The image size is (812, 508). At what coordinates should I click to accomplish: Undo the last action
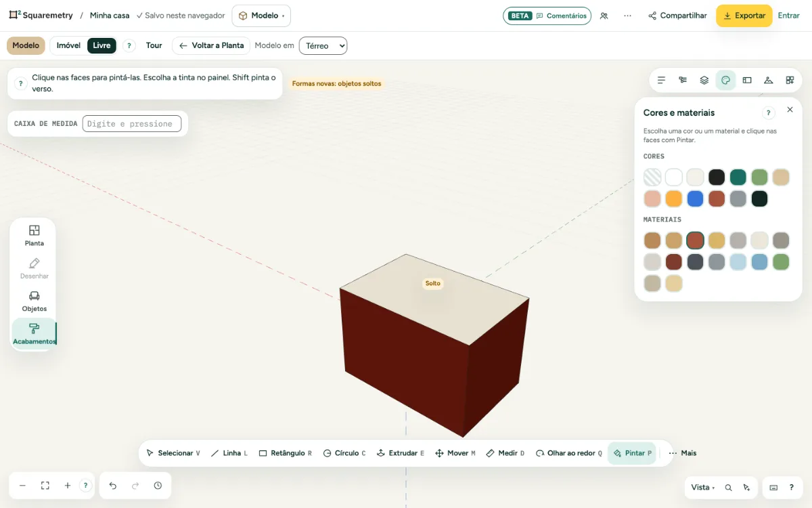[113, 486]
